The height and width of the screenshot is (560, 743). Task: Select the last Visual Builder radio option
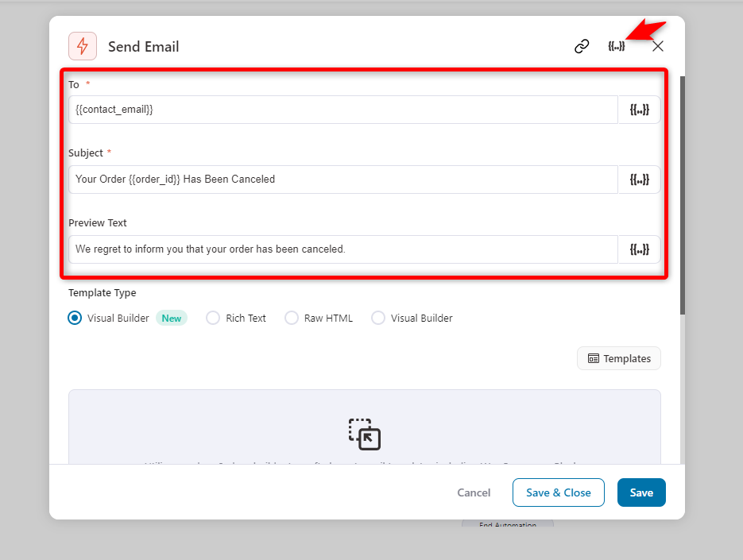378,318
